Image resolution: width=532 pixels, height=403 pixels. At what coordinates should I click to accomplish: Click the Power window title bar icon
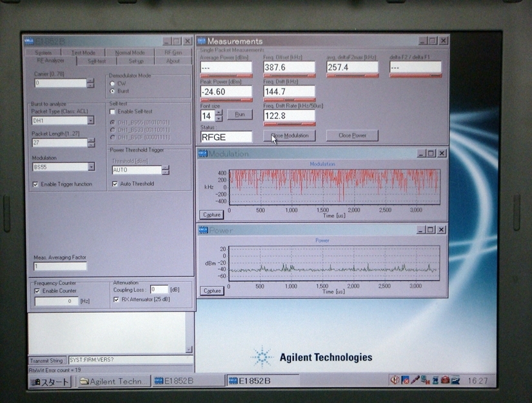click(x=203, y=230)
